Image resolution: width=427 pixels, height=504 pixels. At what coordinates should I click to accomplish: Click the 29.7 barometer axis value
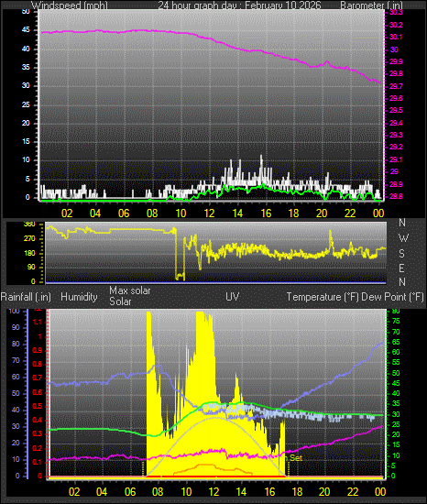click(396, 86)
